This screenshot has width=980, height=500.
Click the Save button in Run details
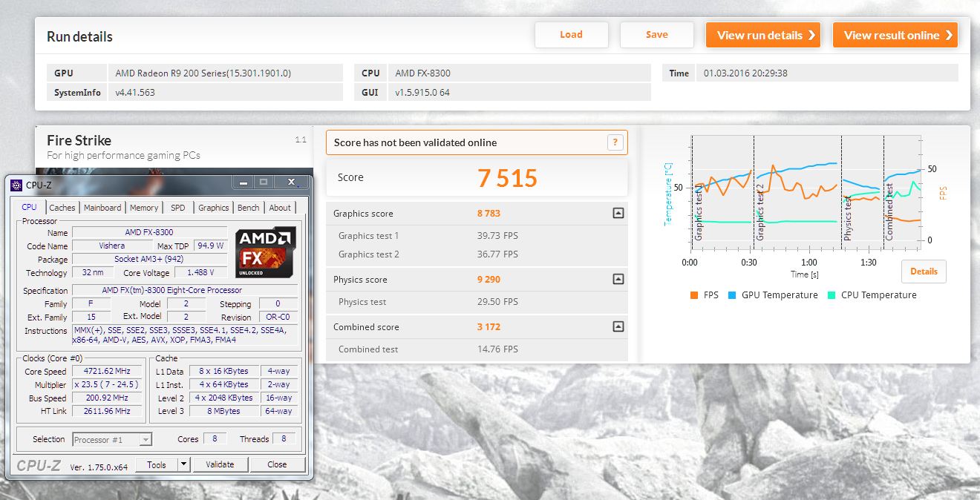(657, 35)
